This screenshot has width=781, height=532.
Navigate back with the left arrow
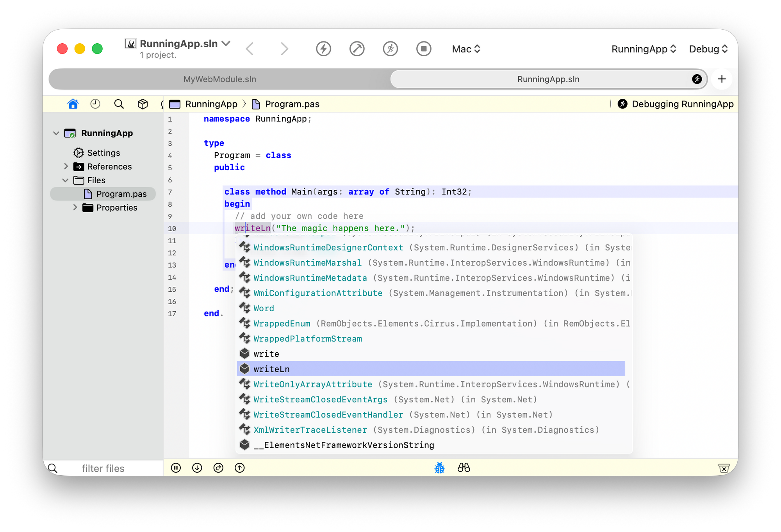[250, 49]
